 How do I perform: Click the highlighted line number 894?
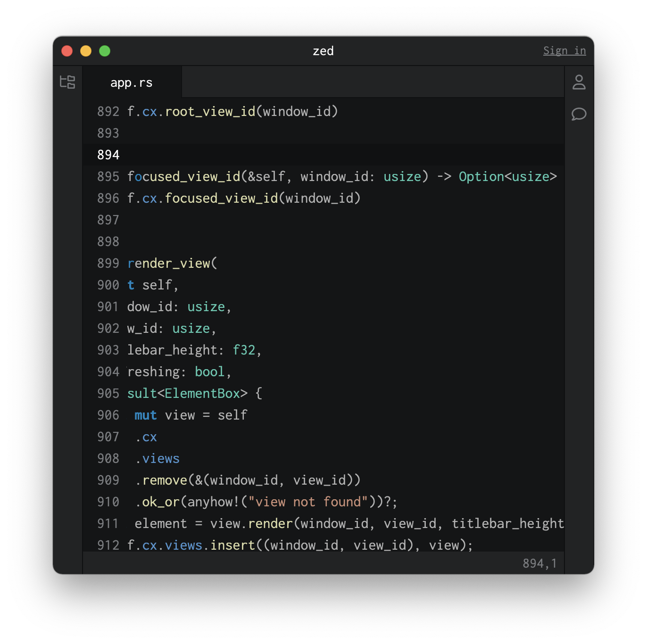108,155
